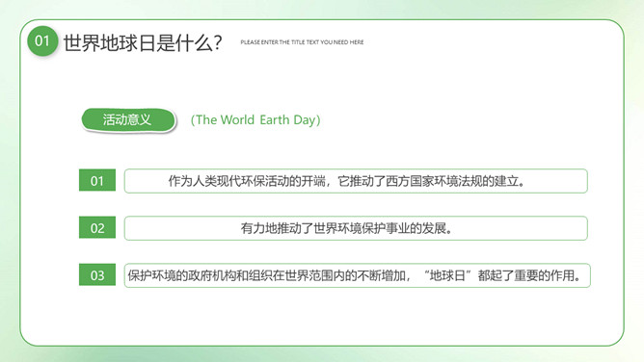Click 西方国家 in the first text box

coord(410,181)
